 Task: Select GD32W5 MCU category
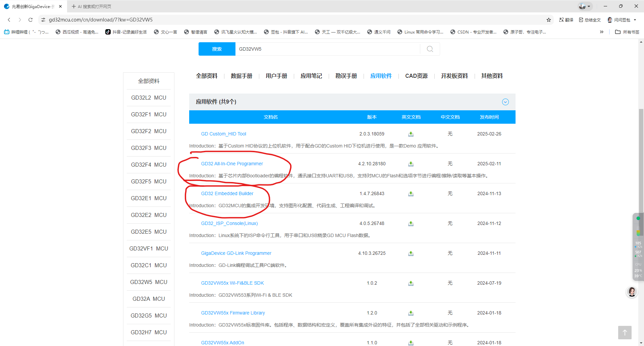point(149,282)
